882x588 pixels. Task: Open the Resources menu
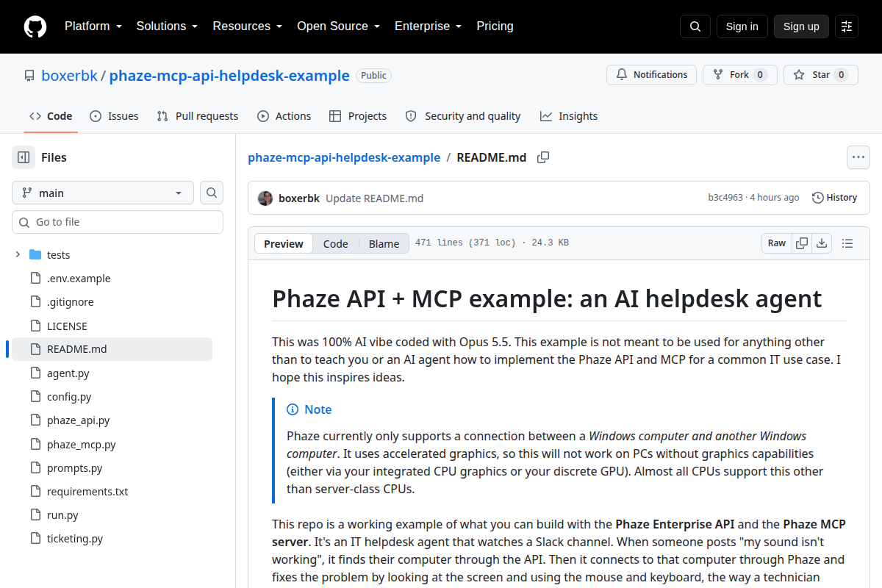[248, 26]
